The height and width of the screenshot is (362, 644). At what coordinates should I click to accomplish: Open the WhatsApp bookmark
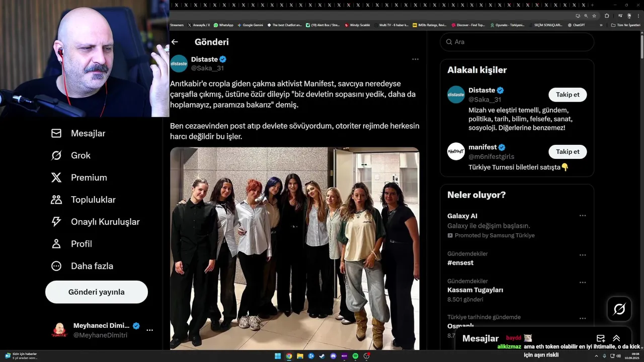223,25
